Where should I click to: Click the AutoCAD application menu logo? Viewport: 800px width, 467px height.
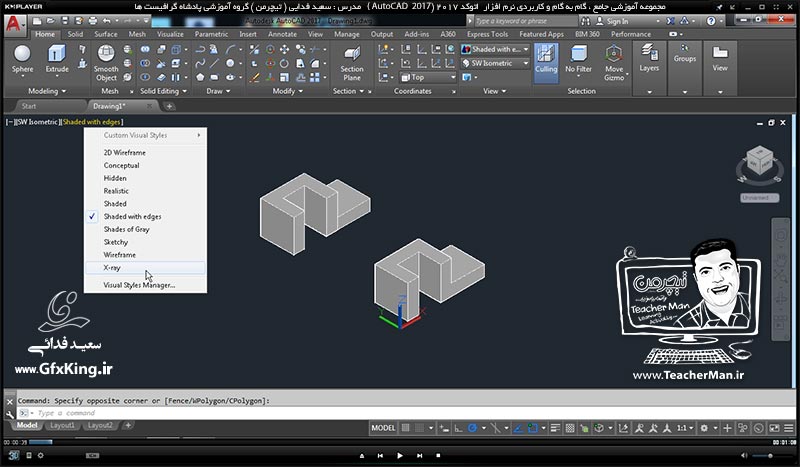14,24
